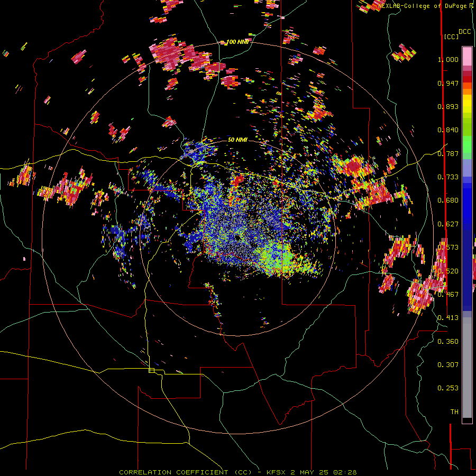Click the 1.000 scale value

tap(448, 59)
